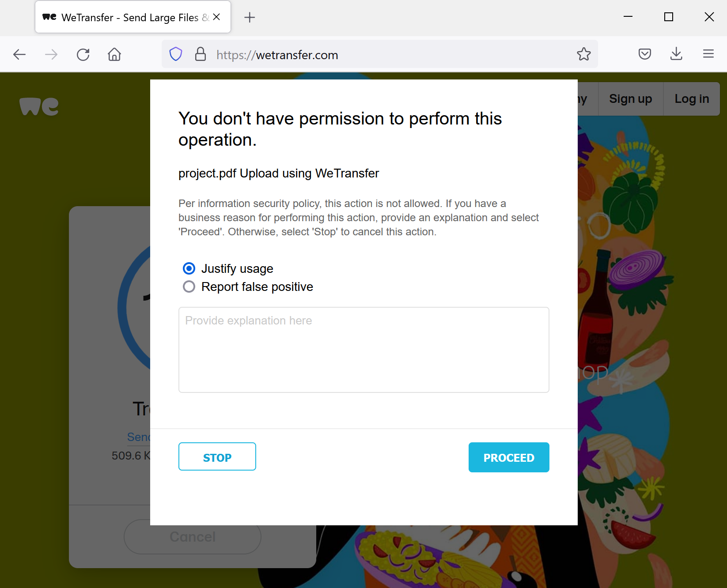The width and height of the screenshot is (727, 588).
Task: Select the Justify usage radio option
Action: pyautogui.click(x=189, y=268)
